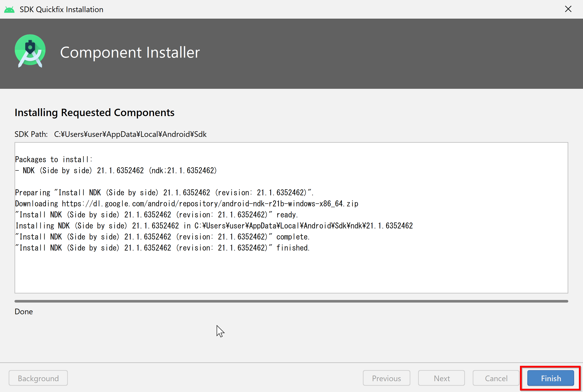Click the Background button

click(38, 378)
